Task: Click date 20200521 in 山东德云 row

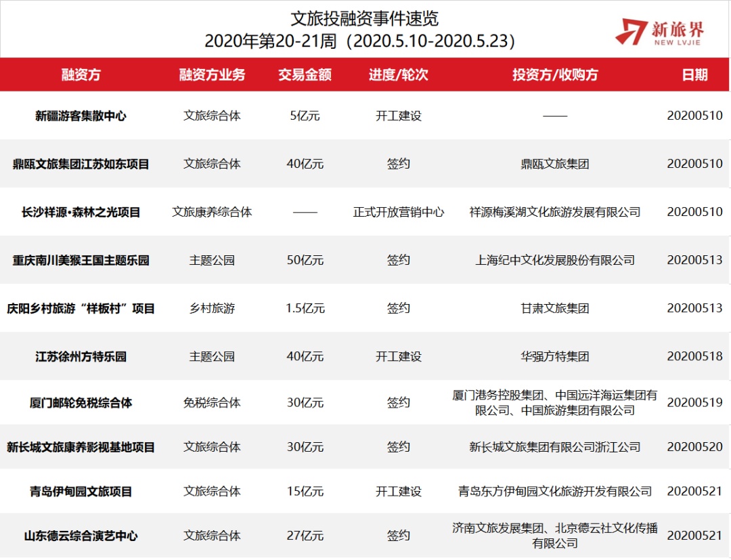Action: [694, 536]
